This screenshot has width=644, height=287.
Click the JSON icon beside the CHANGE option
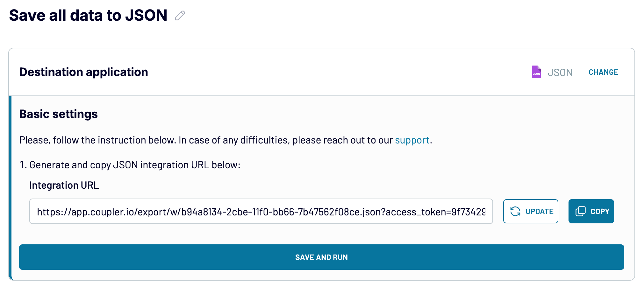537,72
